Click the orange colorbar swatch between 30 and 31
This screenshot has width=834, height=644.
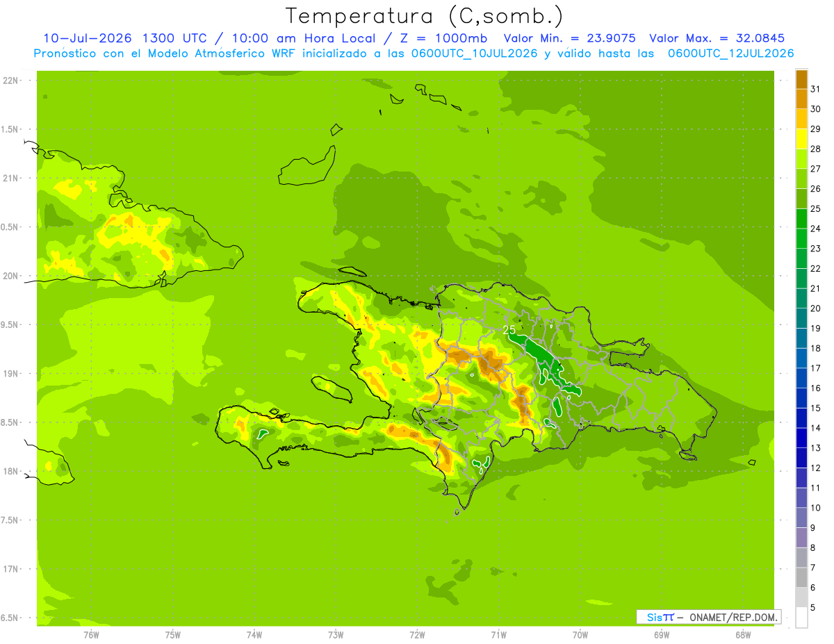(801, 99)
